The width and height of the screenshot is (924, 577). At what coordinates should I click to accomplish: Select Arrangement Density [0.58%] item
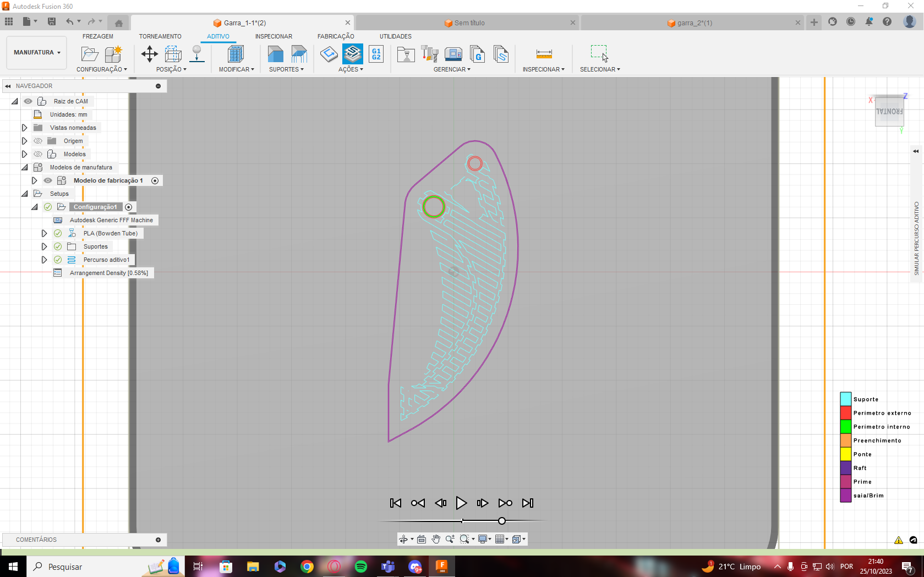(x=103, y=273)
